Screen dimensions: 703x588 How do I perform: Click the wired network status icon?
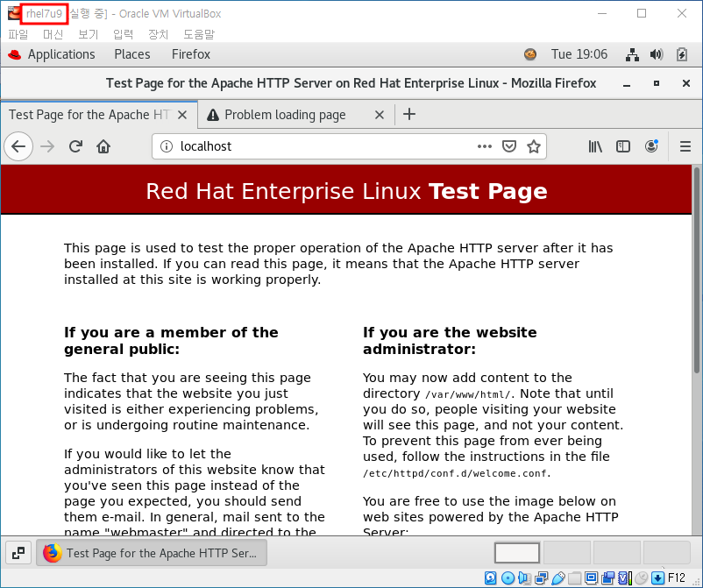(x=632, y=54)
